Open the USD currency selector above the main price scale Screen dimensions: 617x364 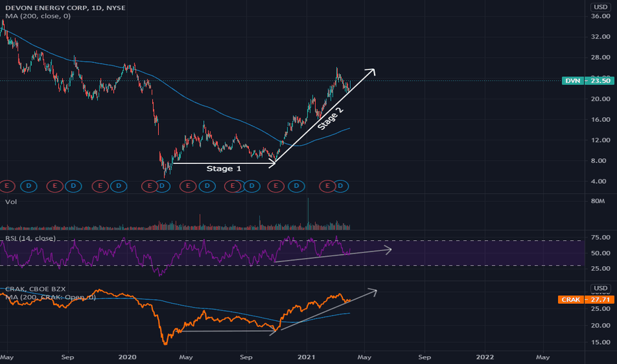600,7
